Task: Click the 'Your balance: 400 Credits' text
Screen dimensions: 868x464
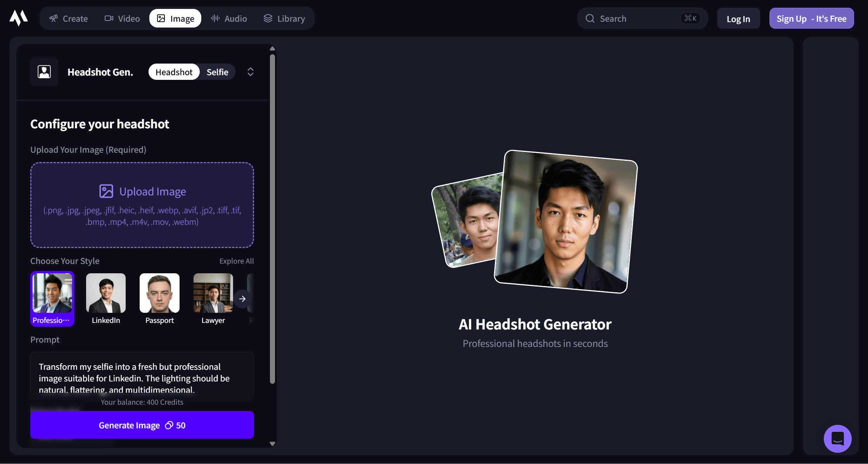Action: point(142,402)
